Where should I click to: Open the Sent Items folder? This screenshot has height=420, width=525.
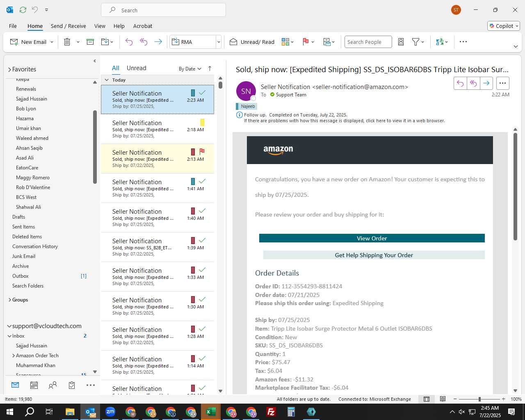click(23, 227)
